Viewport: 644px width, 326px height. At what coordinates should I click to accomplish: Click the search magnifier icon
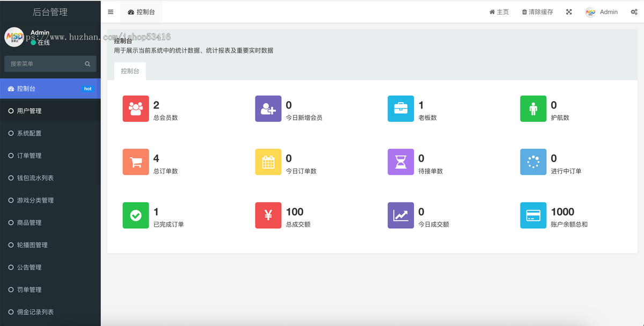[x=87, y=64]
